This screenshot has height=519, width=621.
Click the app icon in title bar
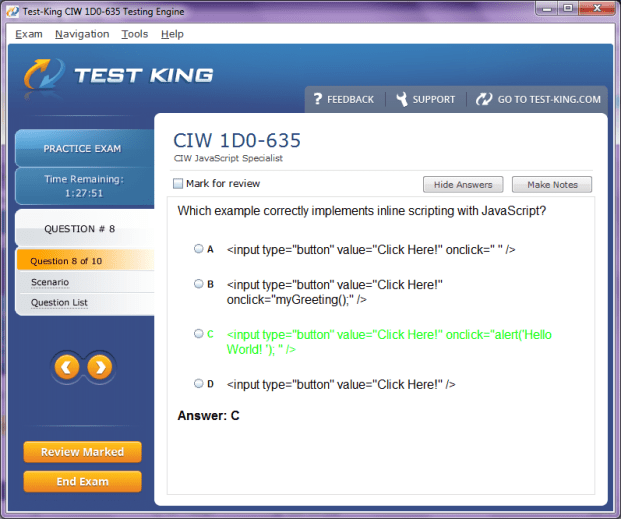coord(12,11)
